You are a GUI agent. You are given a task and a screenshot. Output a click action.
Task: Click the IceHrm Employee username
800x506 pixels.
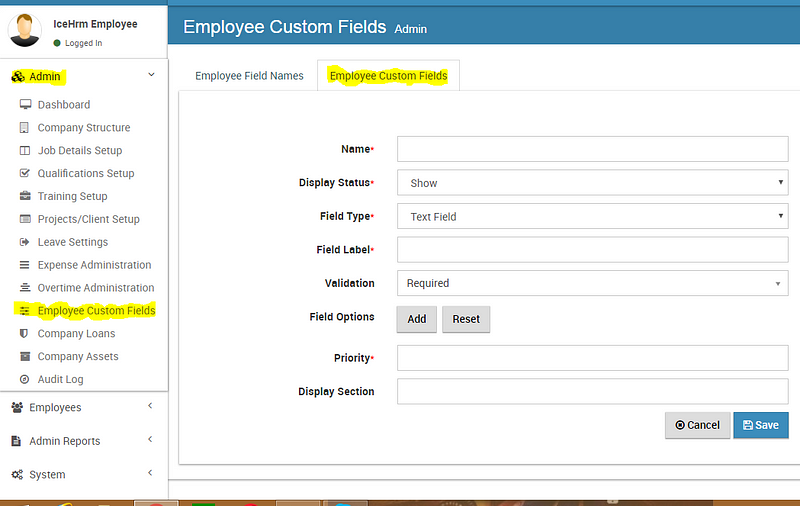coord(95,24)
